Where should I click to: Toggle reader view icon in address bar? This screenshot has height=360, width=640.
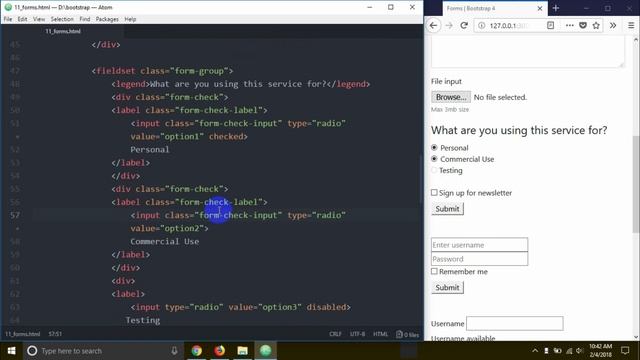(x=551, y=25)
